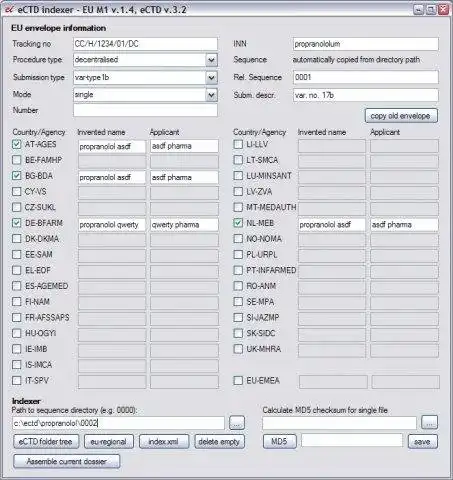Click the eCTD folder tree button
453x480 pixels.
[46, 442]
